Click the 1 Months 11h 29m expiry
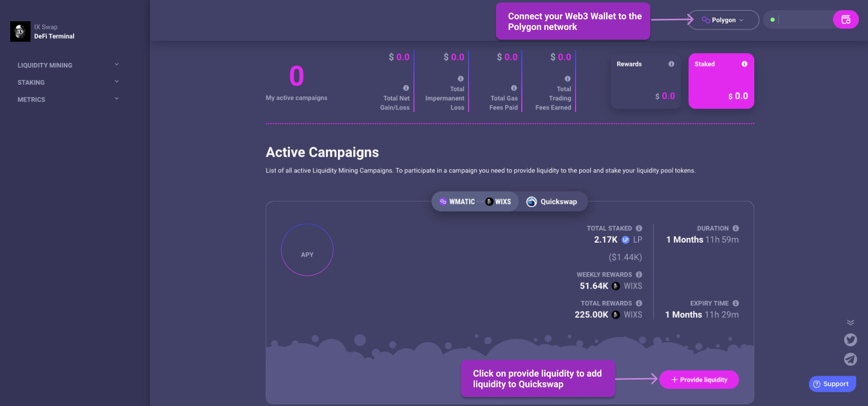Viewport: 868px width, 406px height. click(x=702, y=315)
